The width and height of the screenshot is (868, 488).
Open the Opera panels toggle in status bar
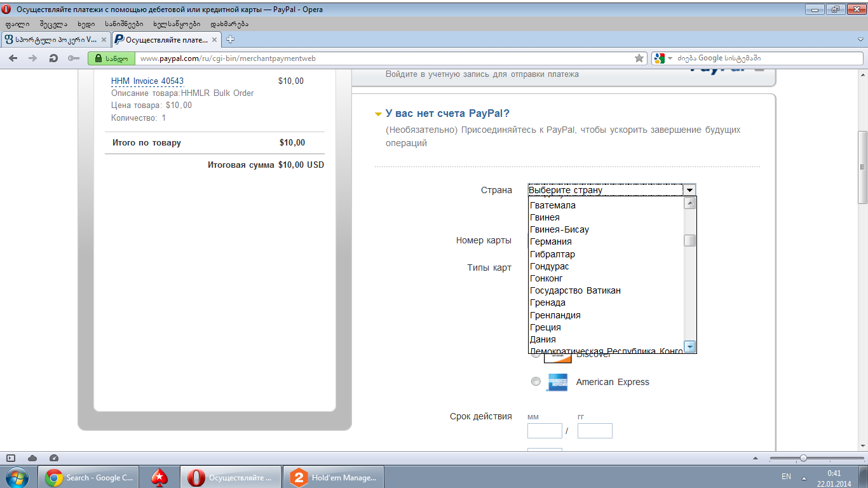tap(10, 457)
